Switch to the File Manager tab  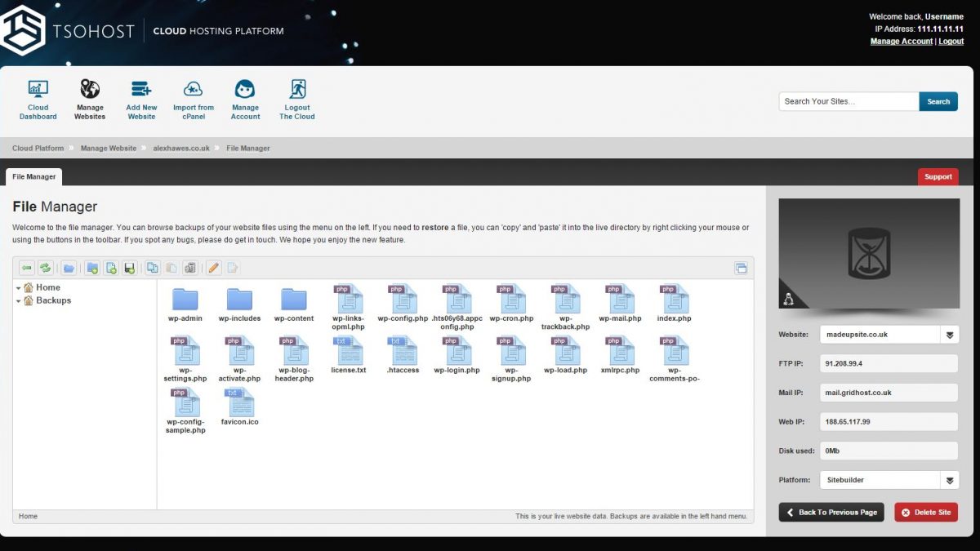pos(33,176)
